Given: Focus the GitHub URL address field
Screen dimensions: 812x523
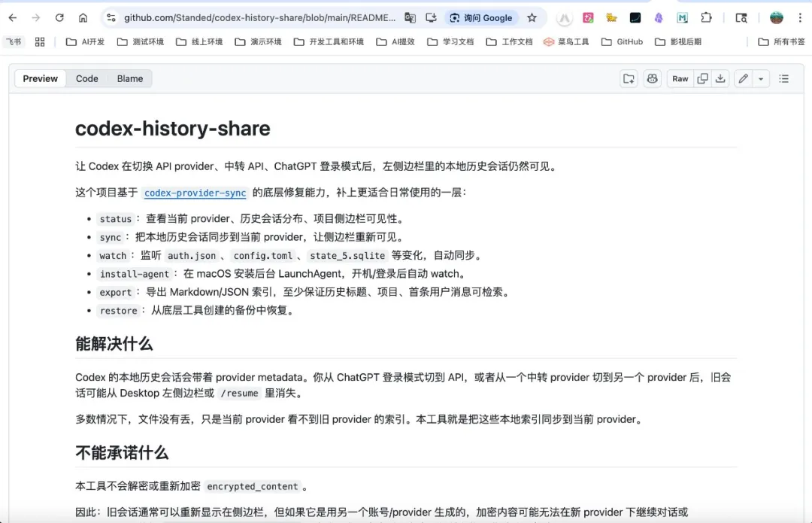Looking at the screenshot, I should pos(259,17).
